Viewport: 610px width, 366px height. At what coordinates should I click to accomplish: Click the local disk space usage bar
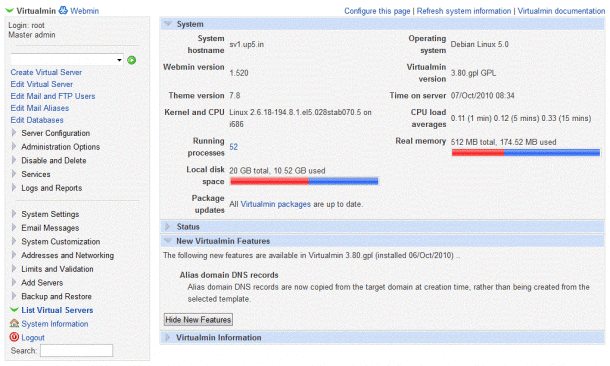coord(304,181)
